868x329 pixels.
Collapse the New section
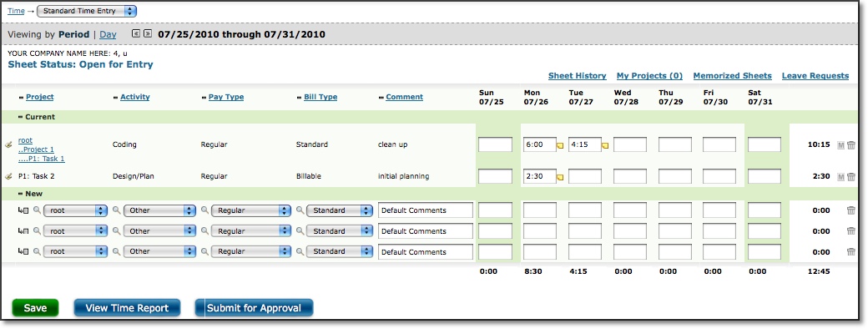click(21, 195)
